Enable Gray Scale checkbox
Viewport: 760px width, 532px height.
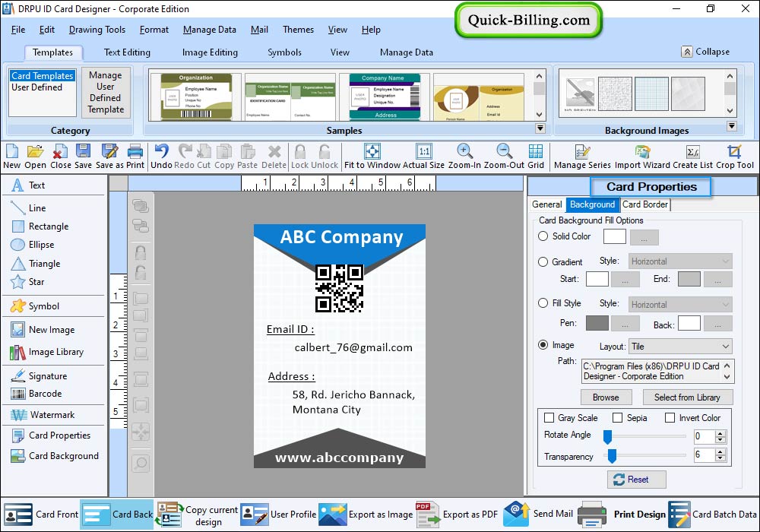(549, 418)
